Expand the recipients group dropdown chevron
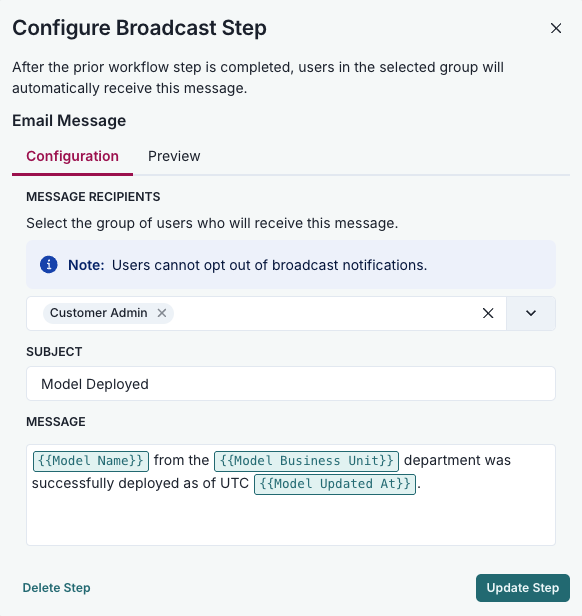The height and width of the screenshot is (616, 582). (x=531, y=313)
